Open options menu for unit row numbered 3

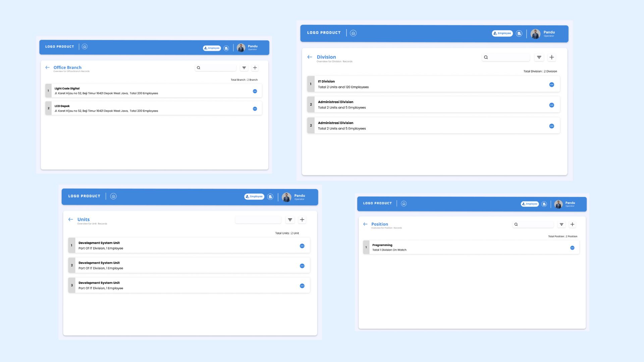pos(302,286)
